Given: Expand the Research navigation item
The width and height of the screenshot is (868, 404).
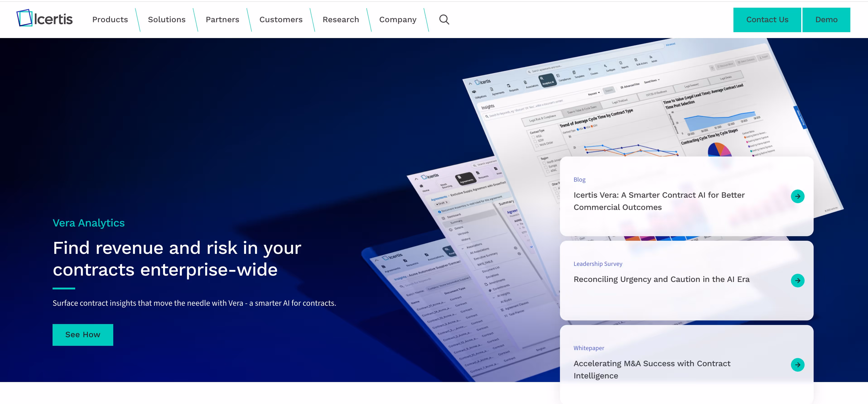Looking at the screenshot, I should coord(341,19).
